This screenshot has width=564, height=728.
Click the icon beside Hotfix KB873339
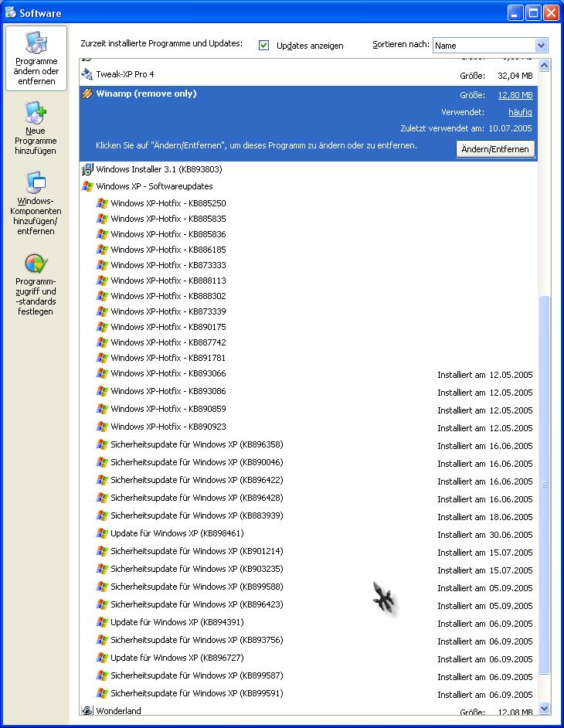click(102, 311)
